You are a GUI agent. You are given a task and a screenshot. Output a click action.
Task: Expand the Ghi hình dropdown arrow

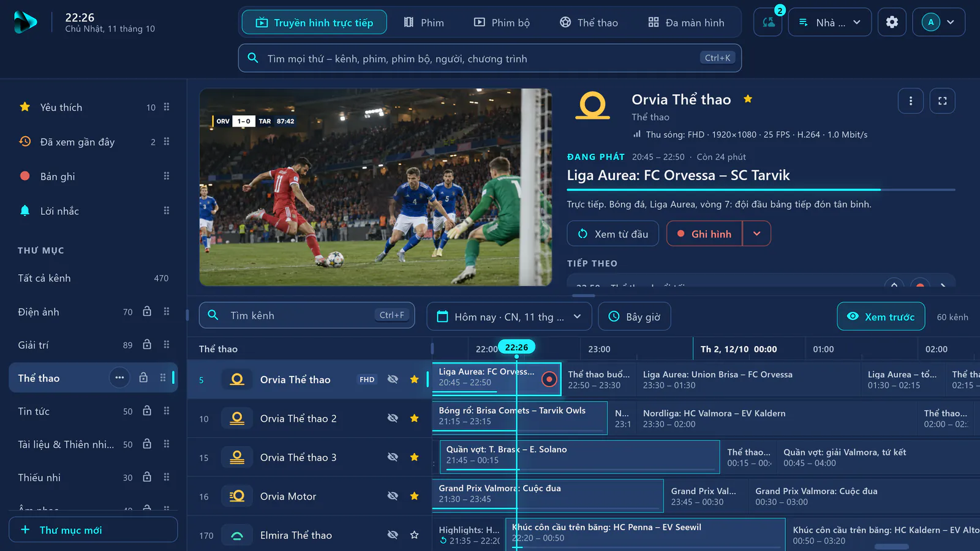(x=757, y=234)
